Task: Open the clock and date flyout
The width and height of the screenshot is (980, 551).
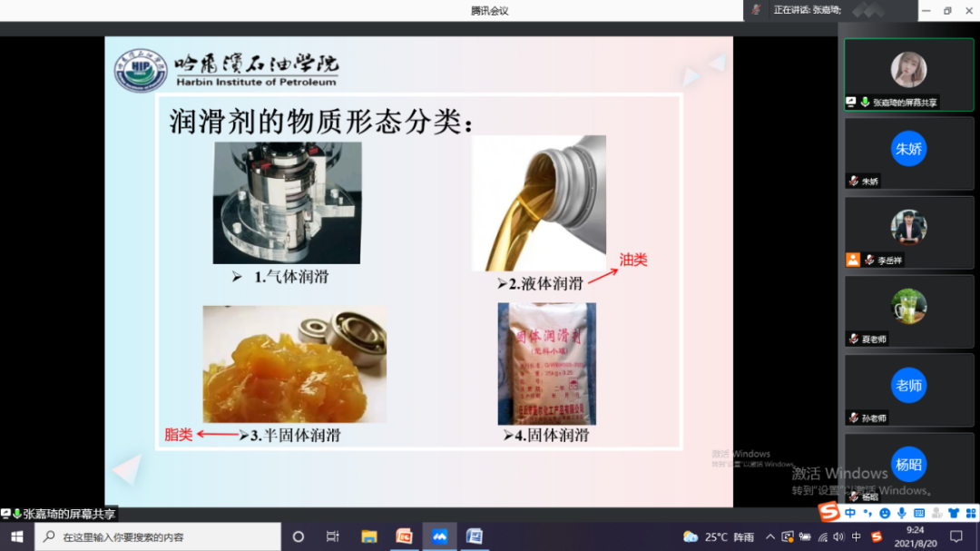Action: pyautogui.click(x=916, y=536)
